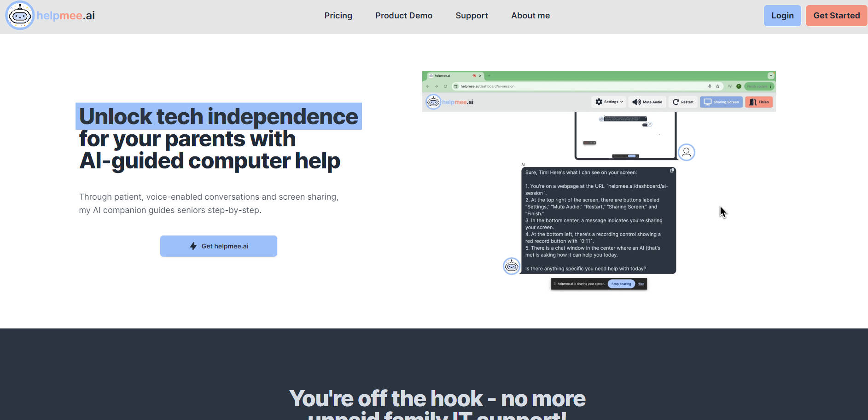Click the lightning bolt icon on Get helpmee.ai
This screenshot has height=420, width=868.
point(193,246)
